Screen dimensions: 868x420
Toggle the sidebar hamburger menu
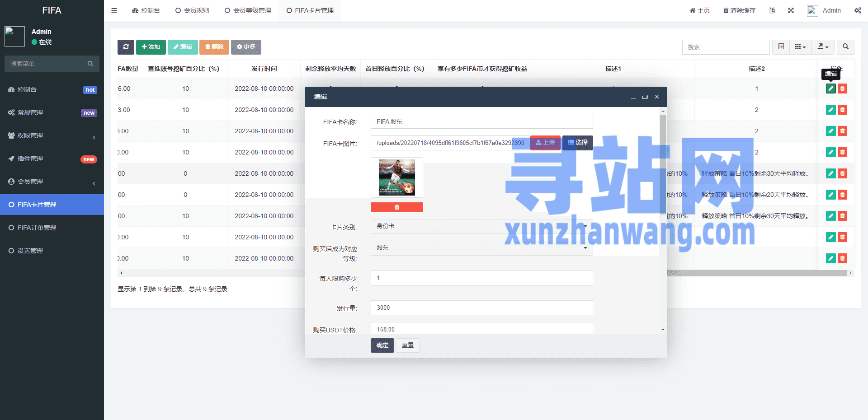(x=114, y=10)
